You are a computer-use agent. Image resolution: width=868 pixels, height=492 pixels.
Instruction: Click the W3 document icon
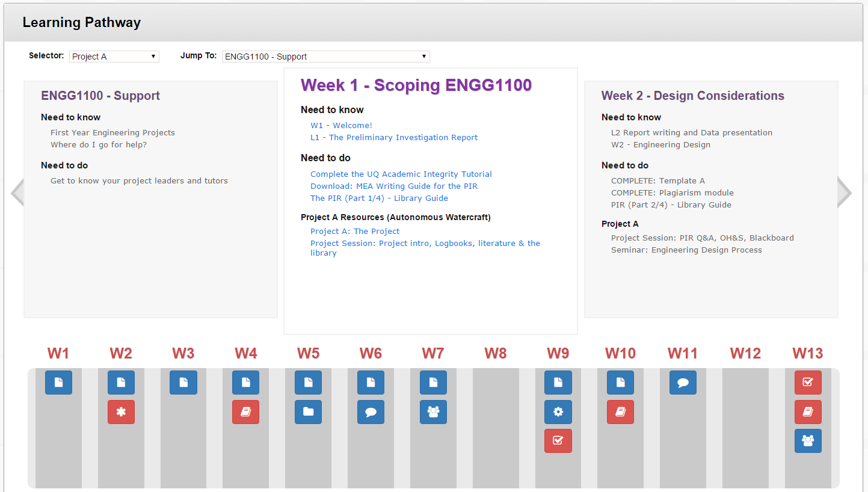click(183, 383)
